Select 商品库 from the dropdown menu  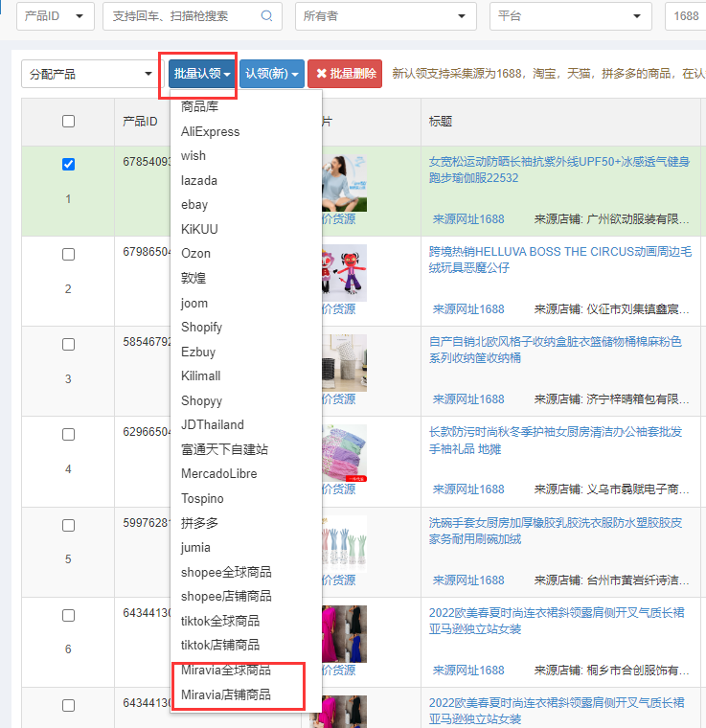(199, 106)
